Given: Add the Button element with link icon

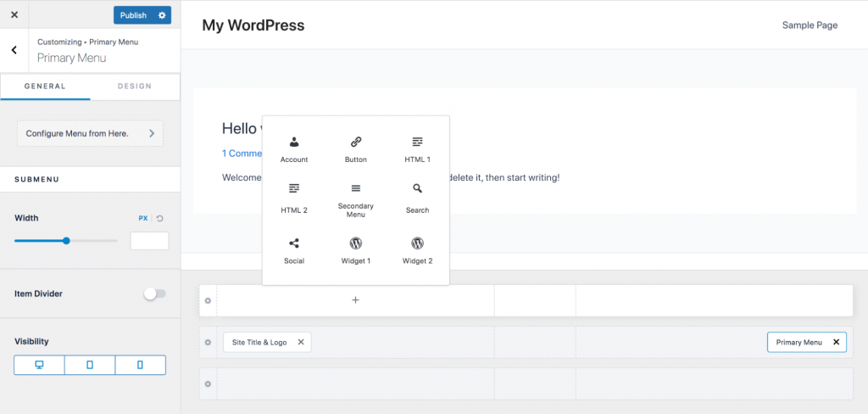Looking at the screenshot, I should [355, 149].
